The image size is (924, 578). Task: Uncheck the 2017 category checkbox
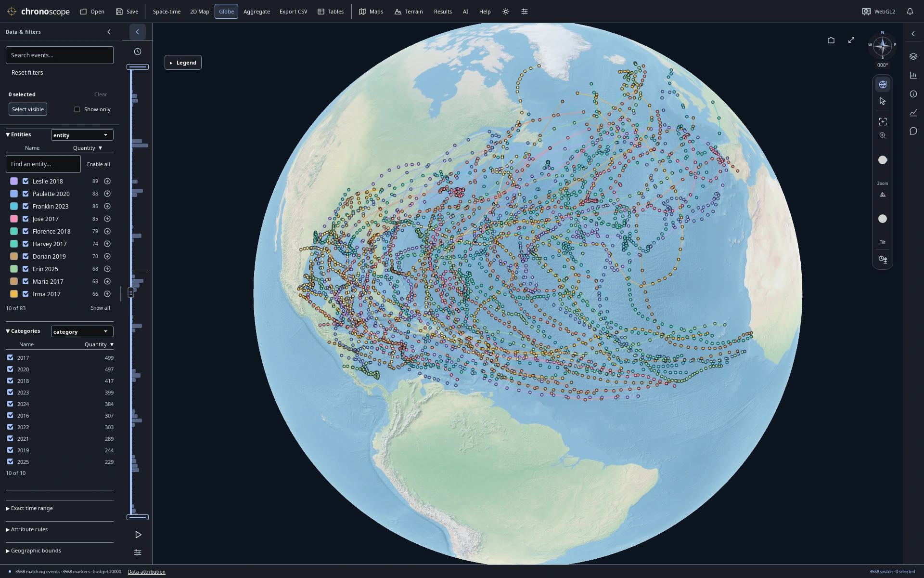tap(10, 357)
